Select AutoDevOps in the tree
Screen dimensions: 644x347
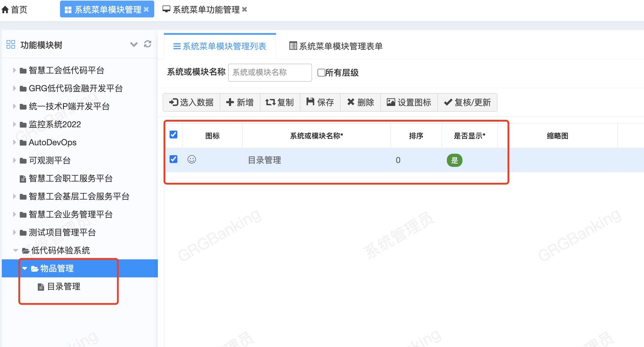[x=53, y=142]
